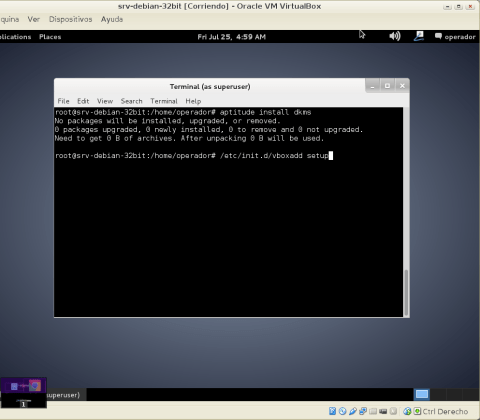Click the line 'No packages will be installed, upgraded, or removed.'
The image size is (480, 420).
pos(168,121)
